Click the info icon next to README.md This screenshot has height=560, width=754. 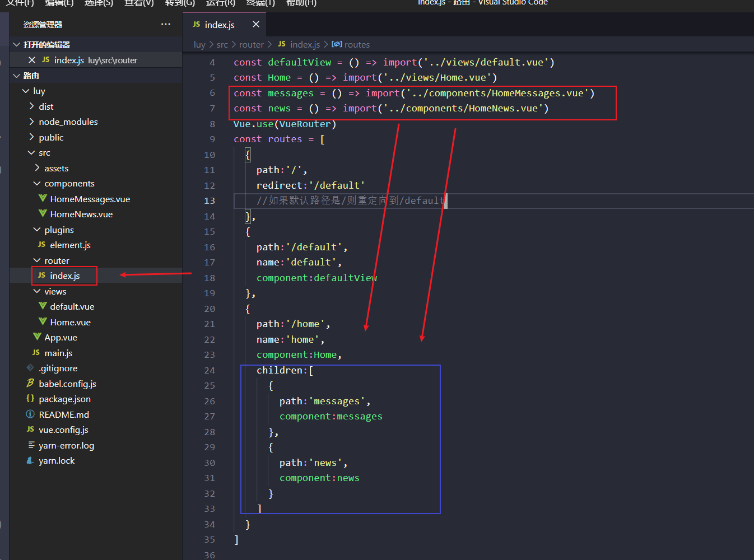pyautogui.click(x=30, y=414)
